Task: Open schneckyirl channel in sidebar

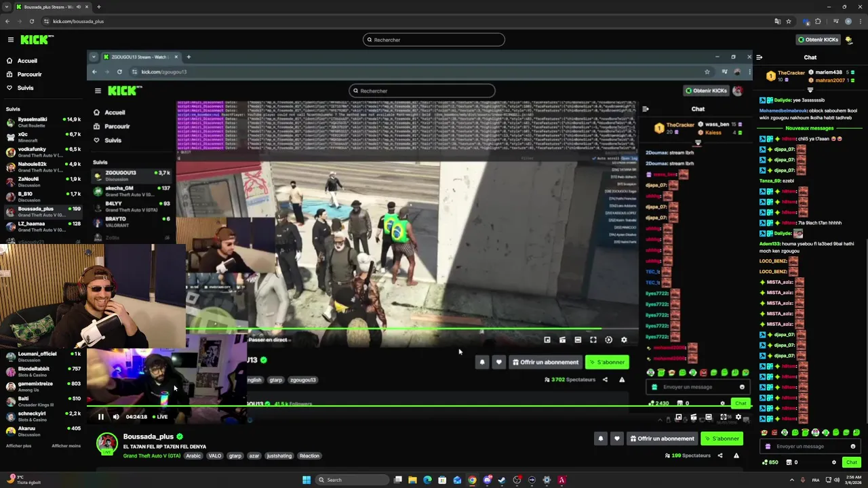Action: click(x=43, y=416)
